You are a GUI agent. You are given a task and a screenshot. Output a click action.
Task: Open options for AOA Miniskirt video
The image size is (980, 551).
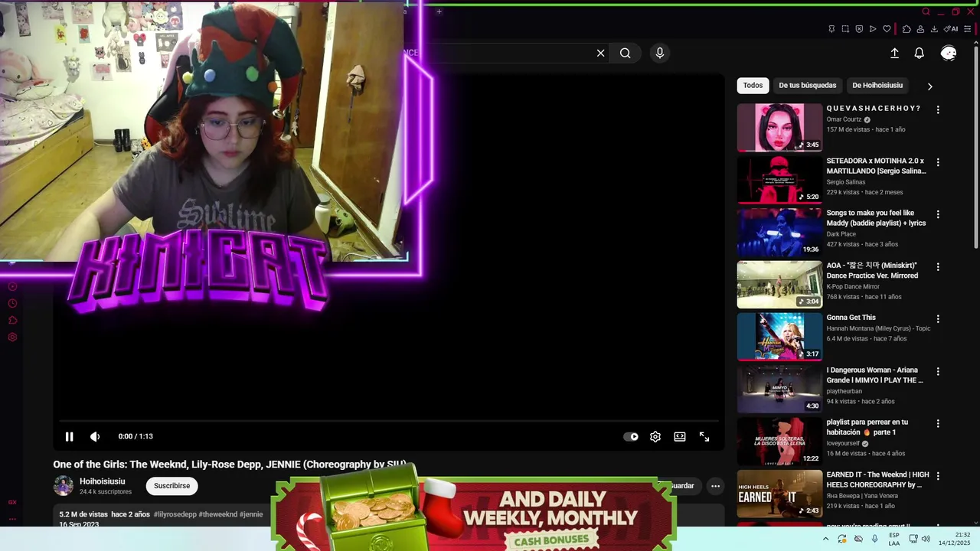tap(938, 266)
